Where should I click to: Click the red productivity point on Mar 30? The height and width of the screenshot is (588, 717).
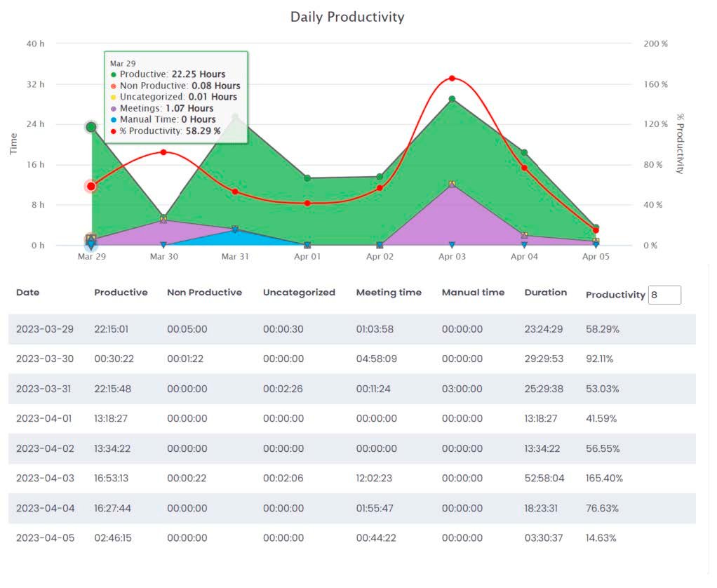coord(163,152)
